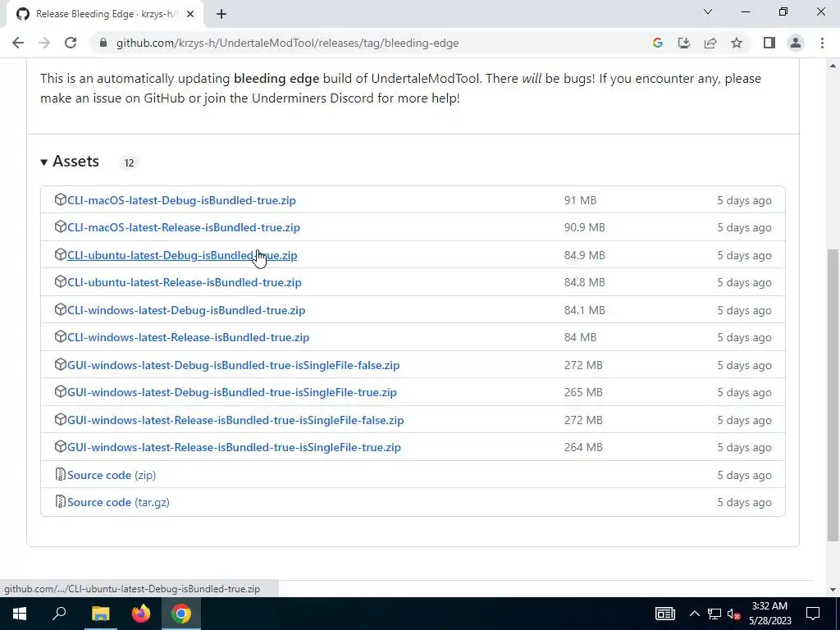Close the Release Bleeding Edge tab
The height and width of the screenshot is (630, 840).
(x=190, y=14)
